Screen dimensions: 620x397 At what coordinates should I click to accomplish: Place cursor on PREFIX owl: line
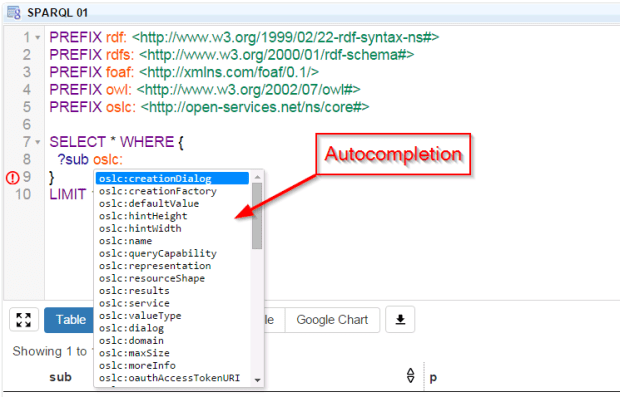pyautogui.click(x=204, y=89)
